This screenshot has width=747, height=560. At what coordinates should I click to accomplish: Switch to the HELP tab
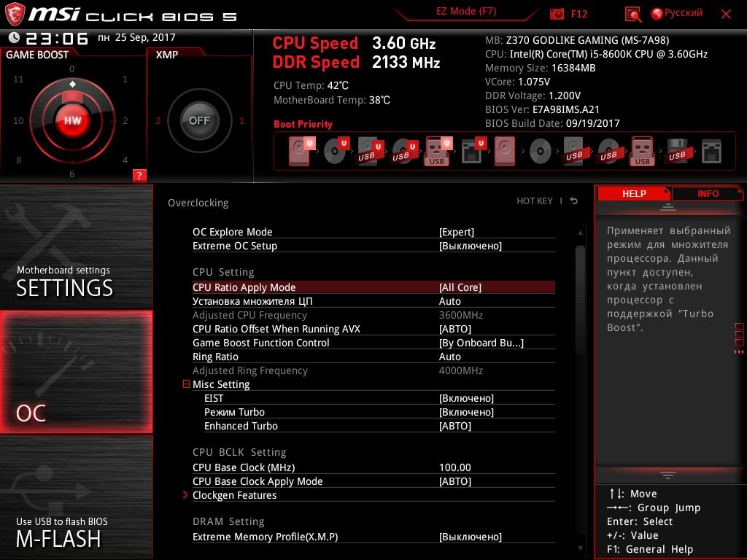coord(634,193)
